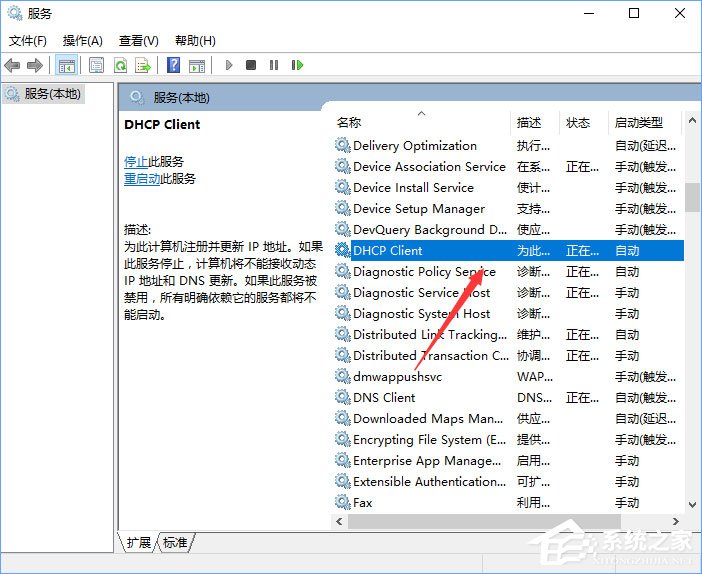The width and height of the screenshot is (702, 574).
Task: Sort by the 状态 column header
Action: [x=584, y=122]
